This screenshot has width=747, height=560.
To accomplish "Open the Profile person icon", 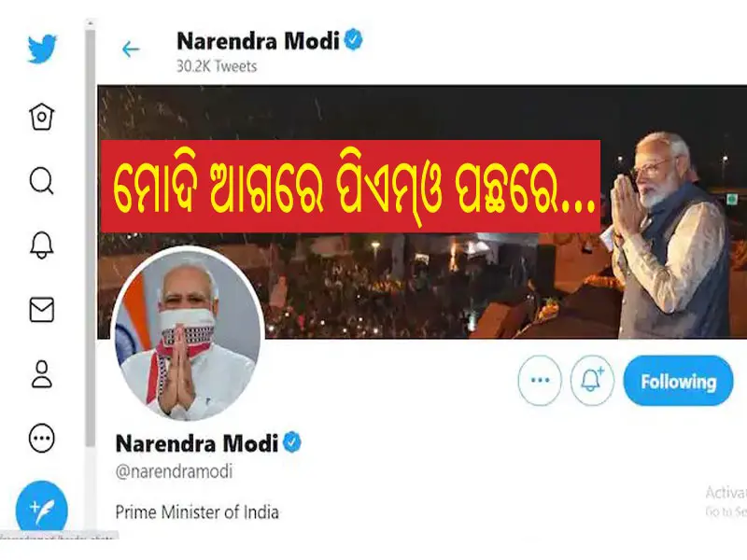I will (42, 374).
